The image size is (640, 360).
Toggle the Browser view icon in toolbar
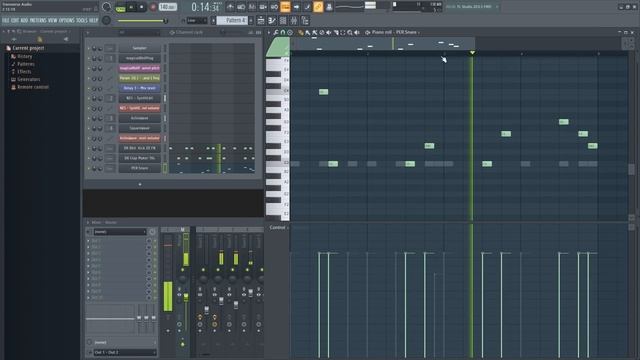(304, 20)
